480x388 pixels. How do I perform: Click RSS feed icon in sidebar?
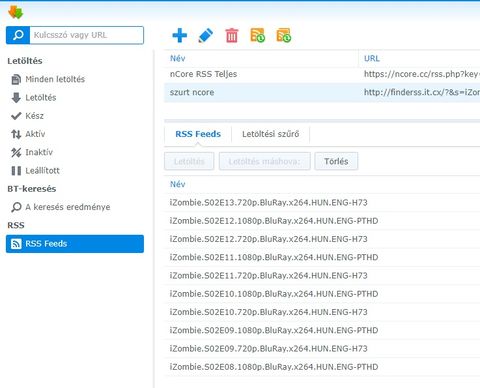pos(16,244)
